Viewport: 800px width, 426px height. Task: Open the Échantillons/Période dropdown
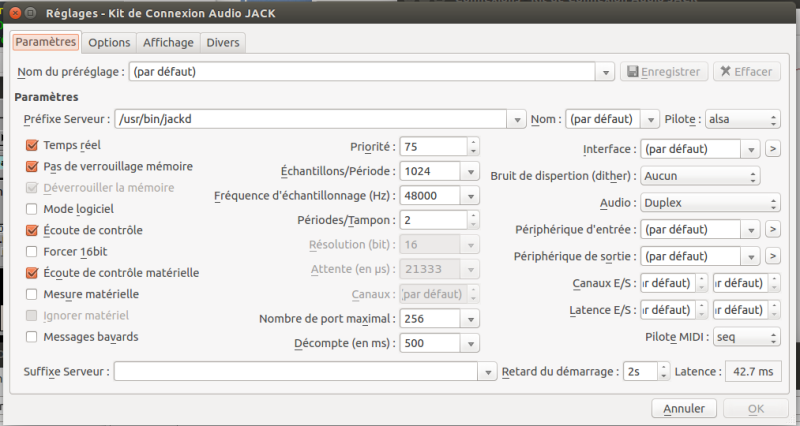coord(470,171)
